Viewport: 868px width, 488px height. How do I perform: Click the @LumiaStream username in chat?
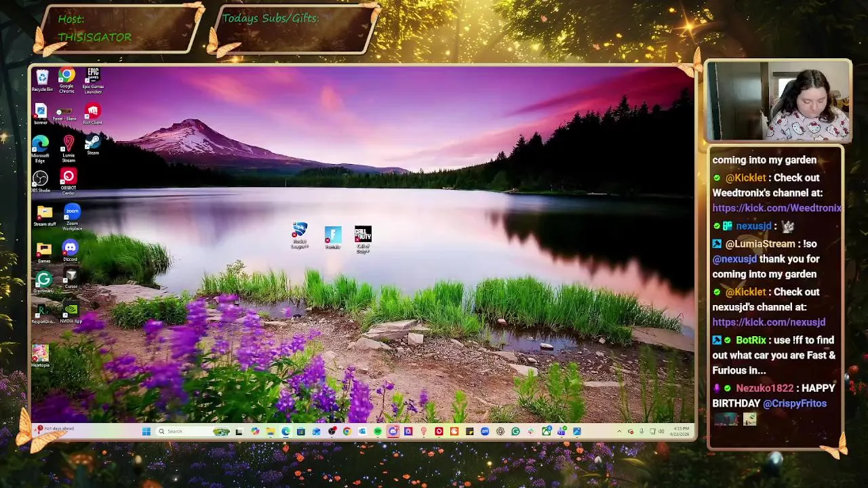tap(760, 244)
